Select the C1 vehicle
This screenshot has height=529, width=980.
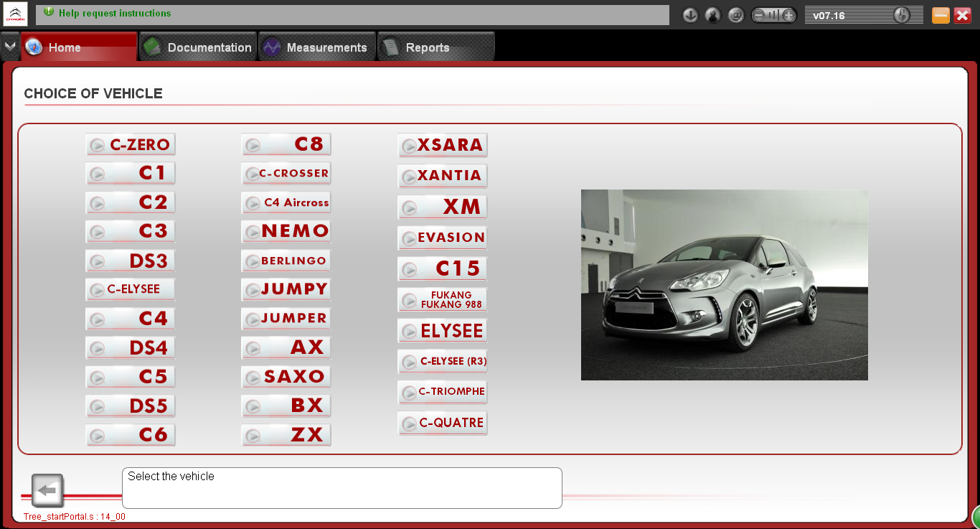[x=131, y=174]
